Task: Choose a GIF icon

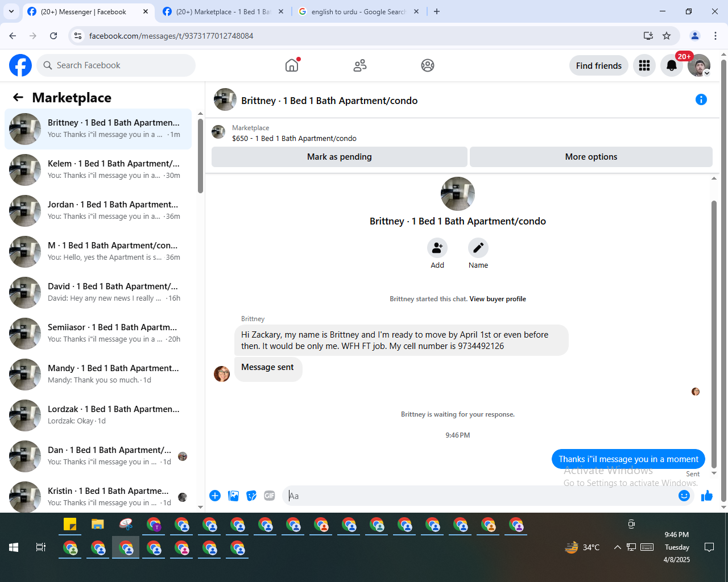Action: pyautogui.click(x=270, y=496)
